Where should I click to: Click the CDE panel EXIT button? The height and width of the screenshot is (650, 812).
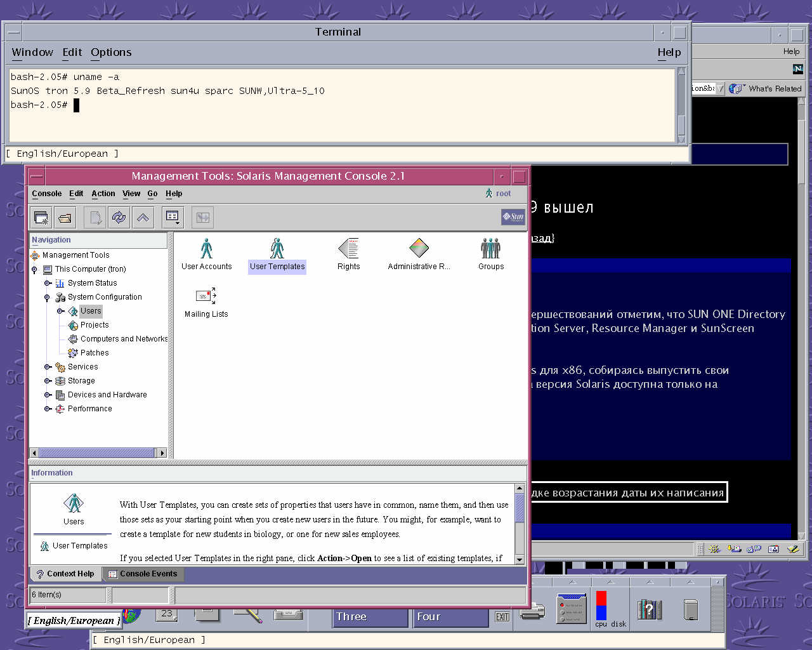click(502, 616)
